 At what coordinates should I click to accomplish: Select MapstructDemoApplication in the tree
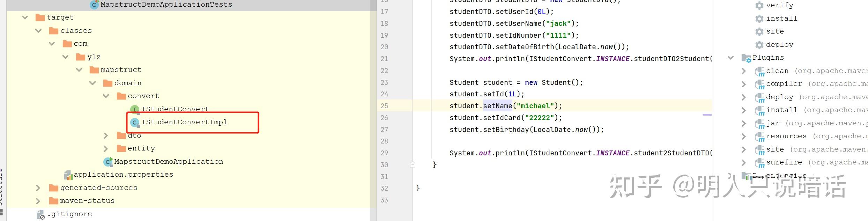169,162
